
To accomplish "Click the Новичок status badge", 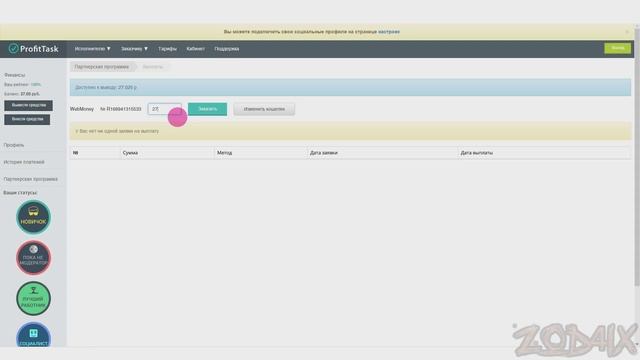I will [33, 217].
